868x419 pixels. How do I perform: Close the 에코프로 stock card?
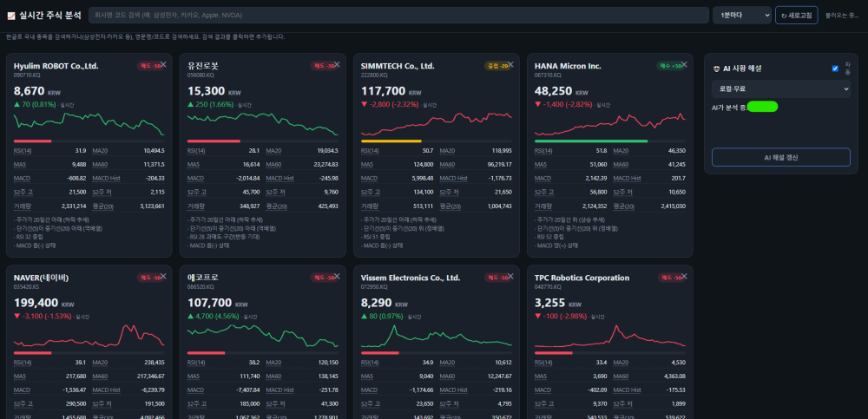click(x=337, y=276)
